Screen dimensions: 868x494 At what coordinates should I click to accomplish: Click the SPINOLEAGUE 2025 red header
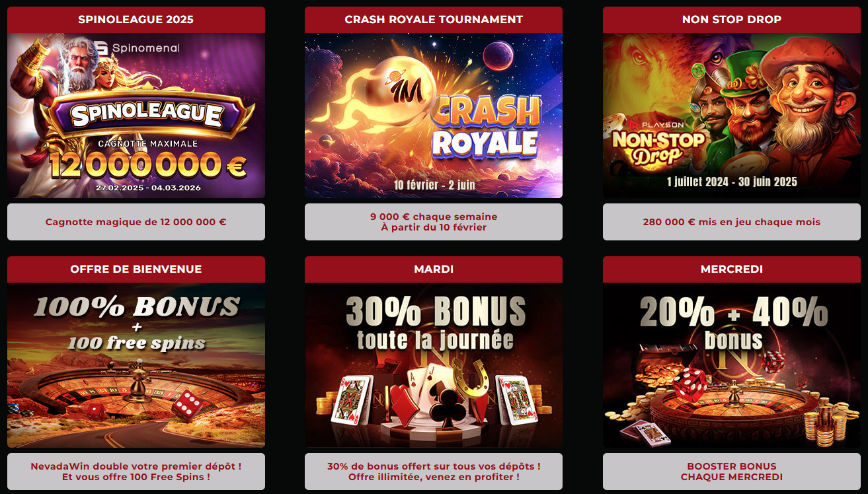click(136, 20)
